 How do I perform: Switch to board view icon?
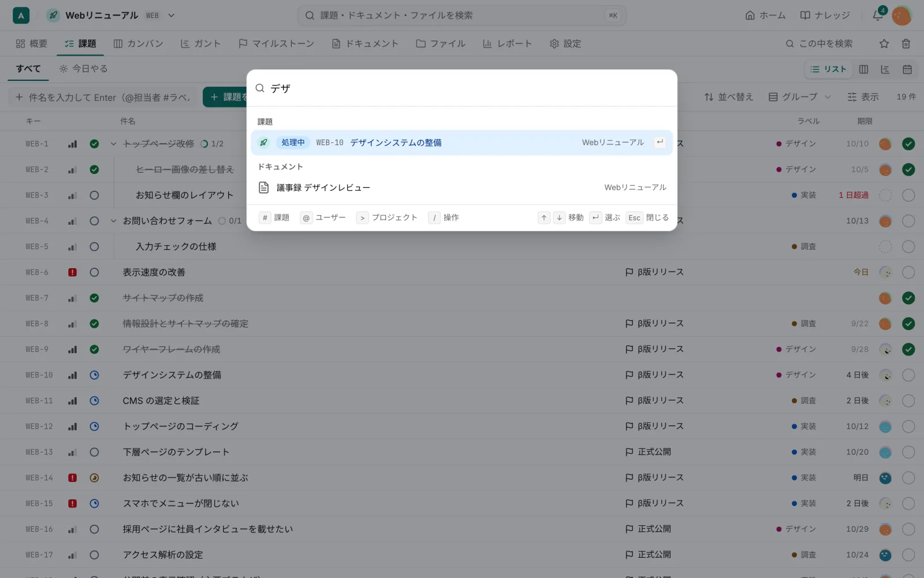click(863, 69)
